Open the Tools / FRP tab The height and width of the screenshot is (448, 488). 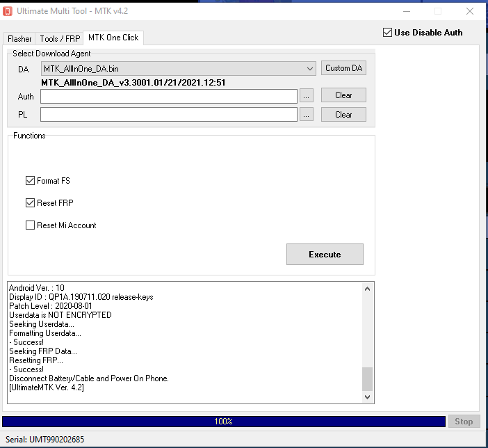coord(60,39)
